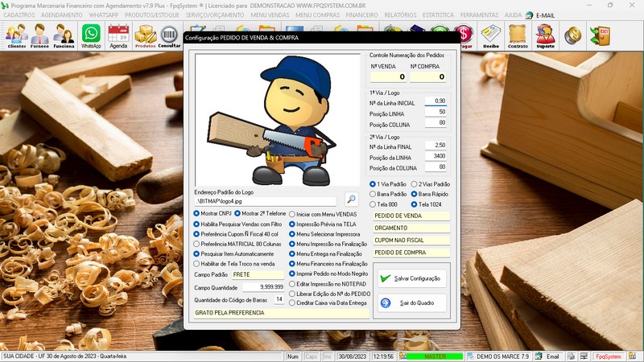Screen dimensions: 644x362
Task: Launch the WhatsApp toolbar icon
Action: click(91, 35)
